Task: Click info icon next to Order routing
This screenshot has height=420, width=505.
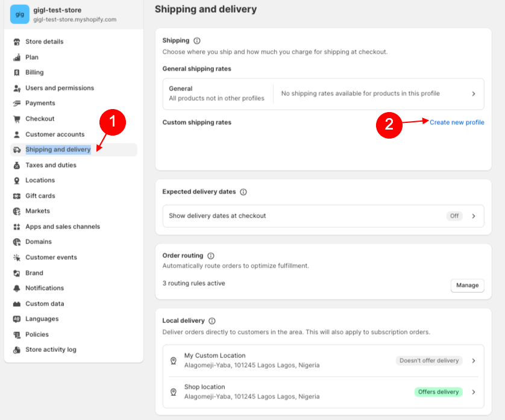Action: [210, 255]
